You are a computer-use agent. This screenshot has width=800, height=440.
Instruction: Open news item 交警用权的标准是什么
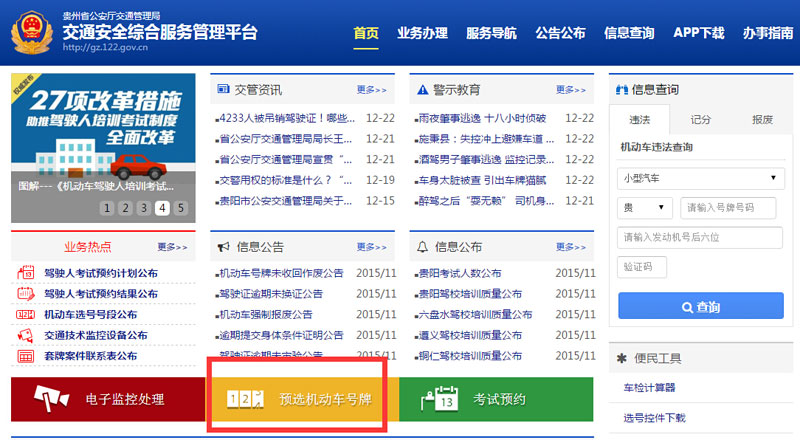click(285, 180)
